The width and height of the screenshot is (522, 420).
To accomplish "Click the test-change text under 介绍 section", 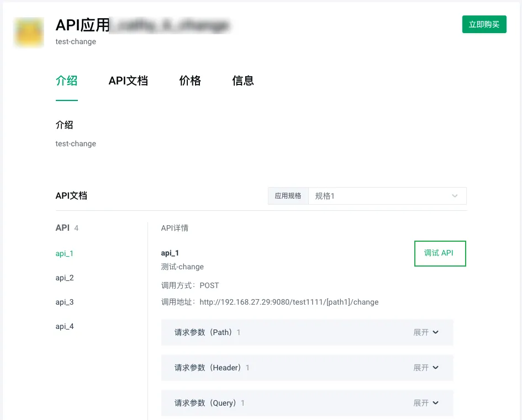I will tap(76, 144).
